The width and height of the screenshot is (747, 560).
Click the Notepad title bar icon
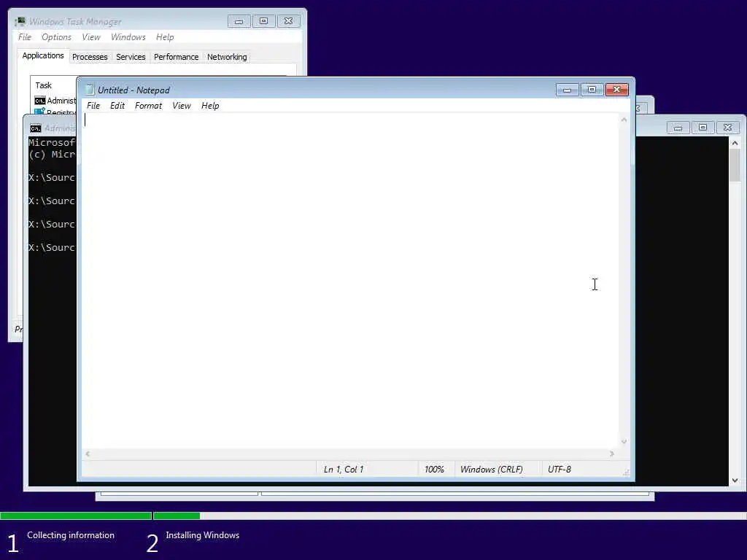(x=90, y=90)
